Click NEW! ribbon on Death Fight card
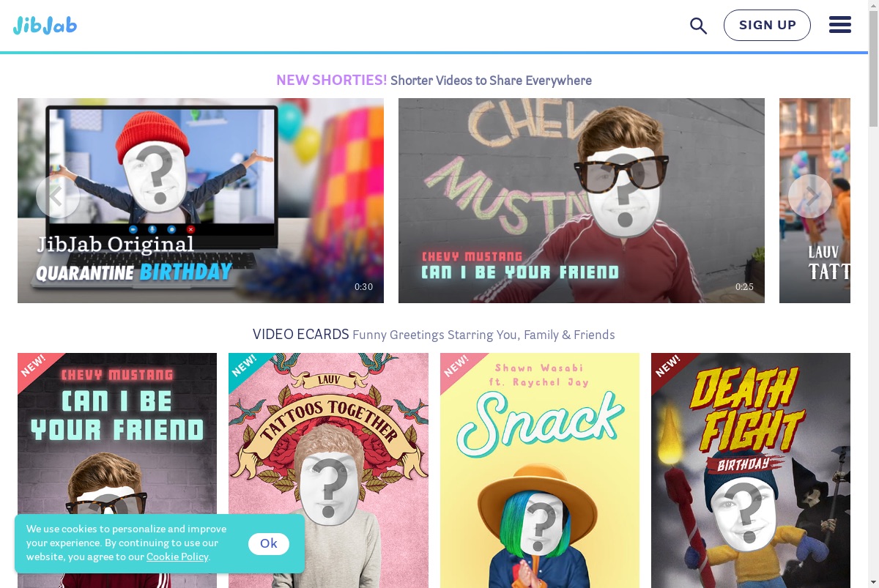This screenshot has width=879, height=588. click(x=669, y=368)
